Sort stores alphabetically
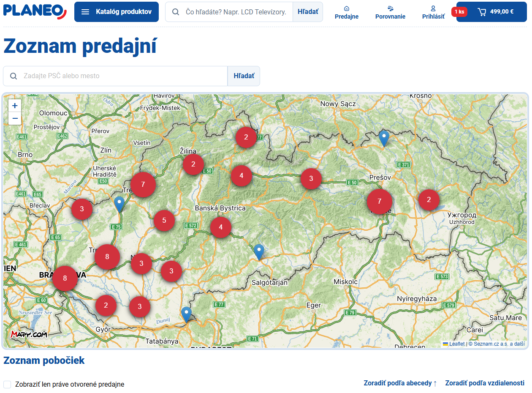 tap(400, 383)
